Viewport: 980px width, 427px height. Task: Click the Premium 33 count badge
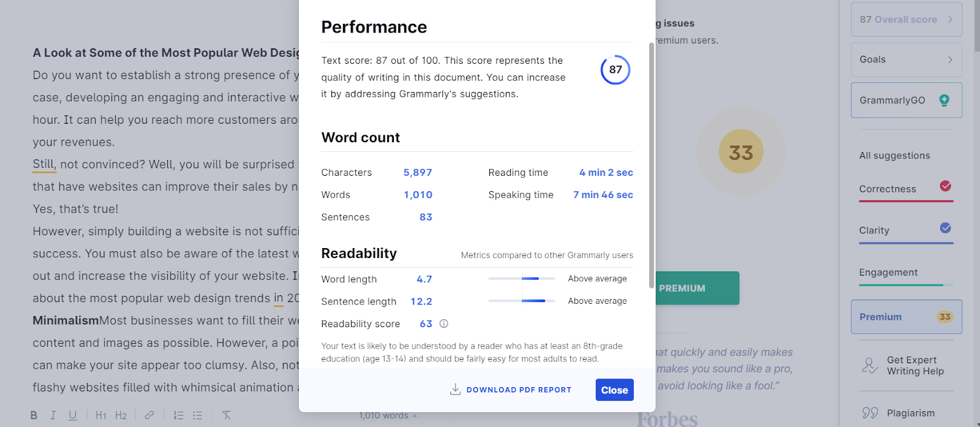(x=945, y=317)
